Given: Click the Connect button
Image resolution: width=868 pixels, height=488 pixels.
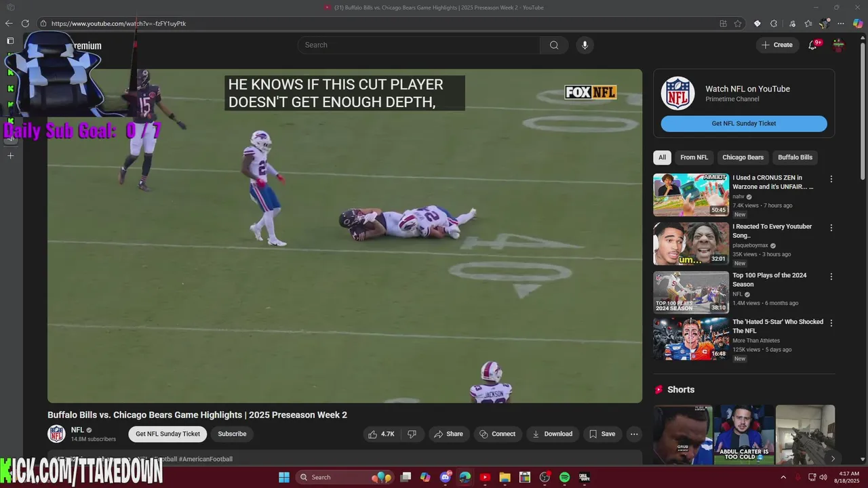Looking at the screenshot, I should pos(498,434).
